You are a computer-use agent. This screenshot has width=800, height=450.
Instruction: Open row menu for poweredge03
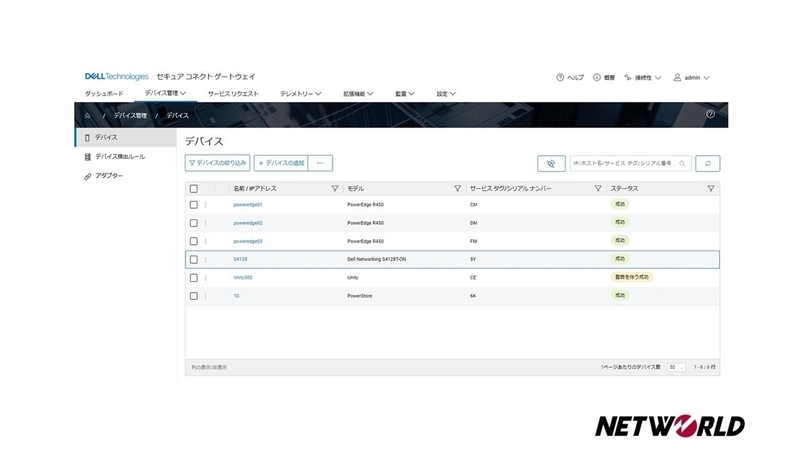(x=206, y=241)
